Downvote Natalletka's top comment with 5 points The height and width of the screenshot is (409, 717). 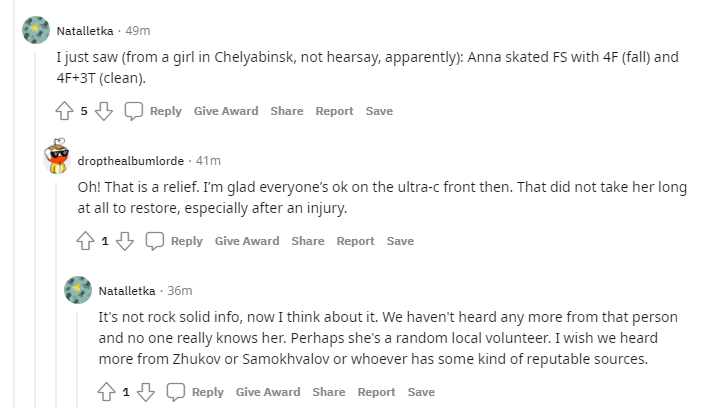click(103, 111)
